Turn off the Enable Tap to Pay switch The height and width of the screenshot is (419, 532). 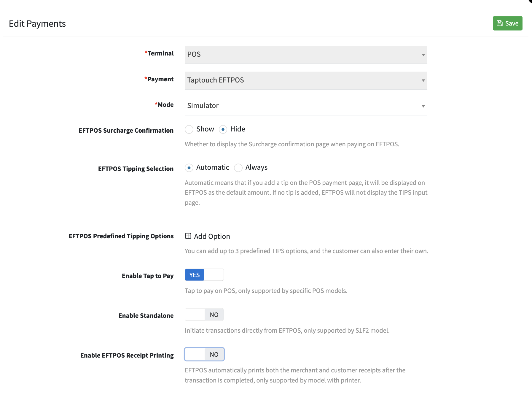pos(204,275)
